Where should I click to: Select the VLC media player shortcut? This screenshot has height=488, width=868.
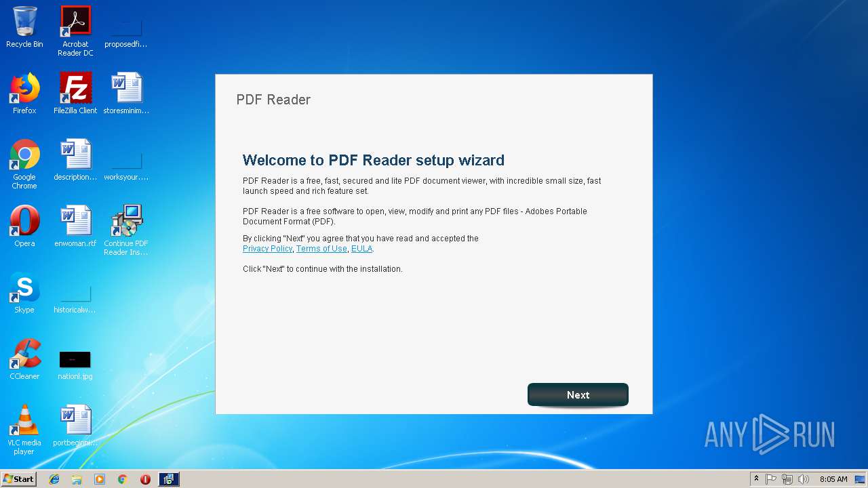[24, 430]
